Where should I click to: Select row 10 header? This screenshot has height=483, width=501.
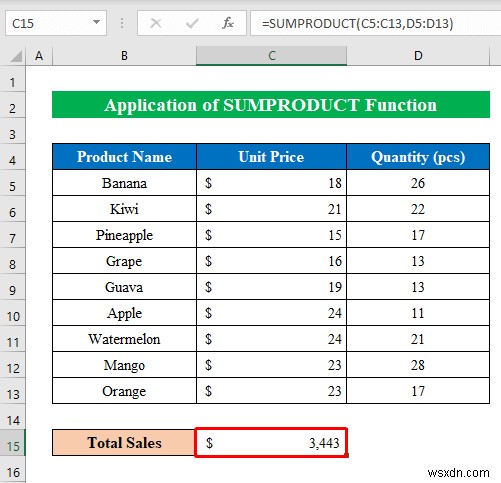click(x=13, y=313)
